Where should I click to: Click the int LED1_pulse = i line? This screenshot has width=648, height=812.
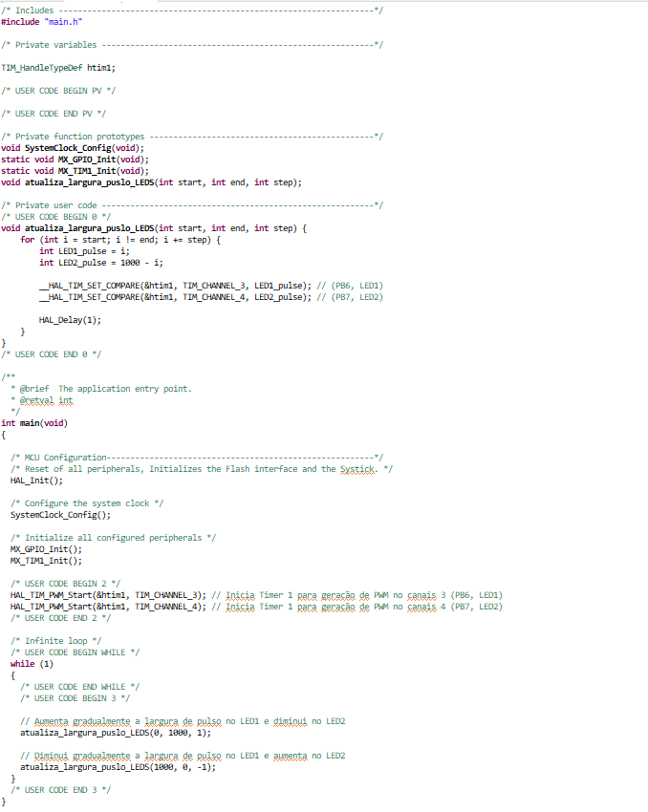84,251
